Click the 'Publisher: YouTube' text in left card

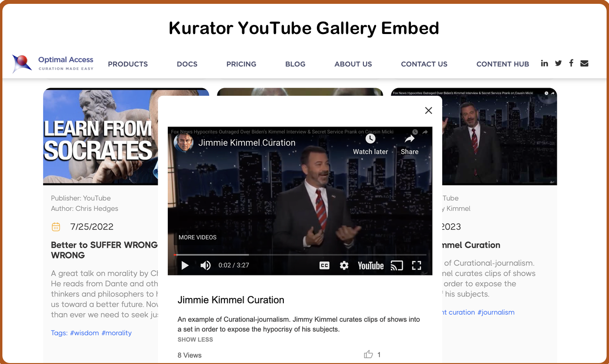click(x=81, y=198)
